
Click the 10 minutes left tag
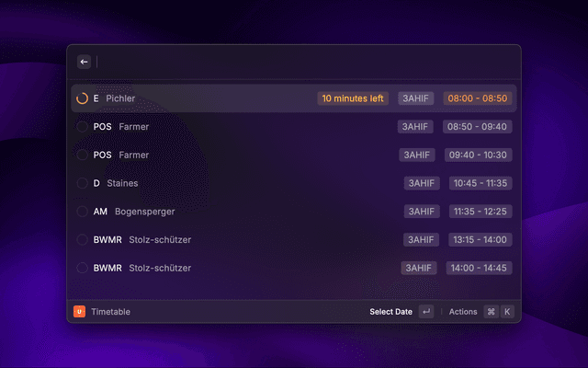[353, 98]
